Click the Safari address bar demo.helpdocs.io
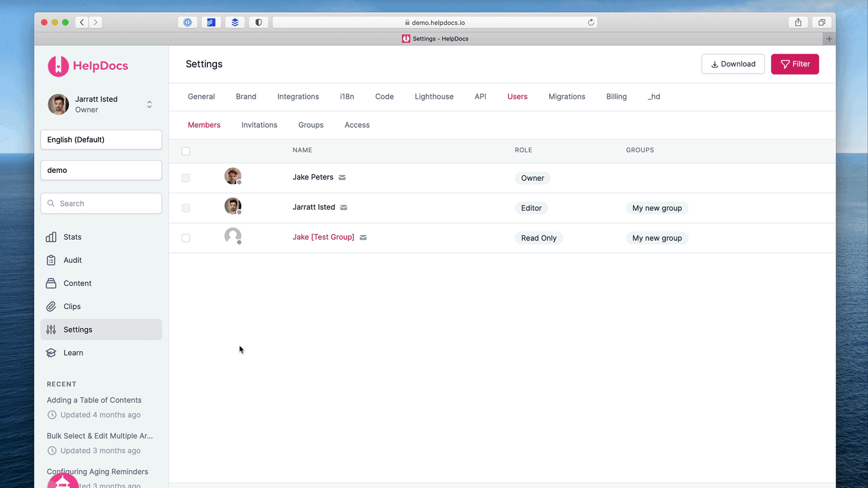Viewport: 868px width, 488px height. coord(435,22)
